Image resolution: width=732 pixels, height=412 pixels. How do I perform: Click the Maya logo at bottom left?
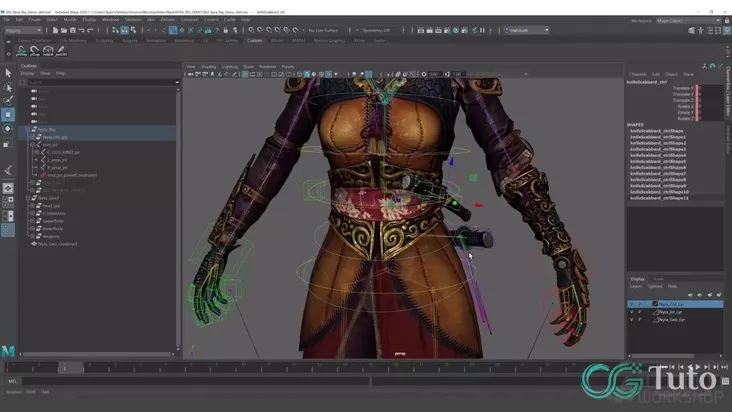pyautogui.click(x=8, y=351)
